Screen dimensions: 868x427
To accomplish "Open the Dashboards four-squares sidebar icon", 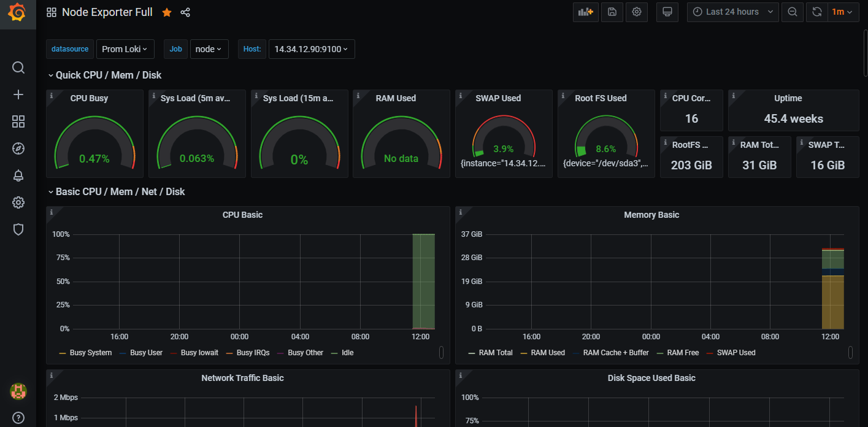I will [x=18, y=121].
